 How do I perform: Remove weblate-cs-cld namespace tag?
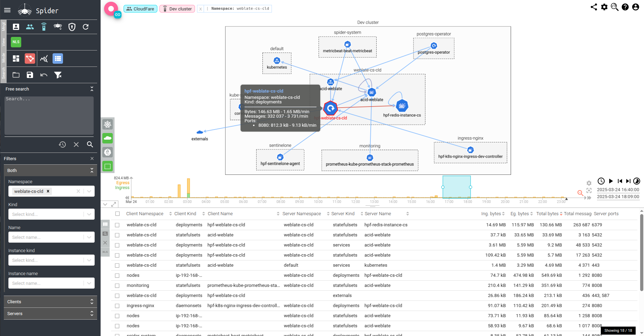tap(48, 191)
